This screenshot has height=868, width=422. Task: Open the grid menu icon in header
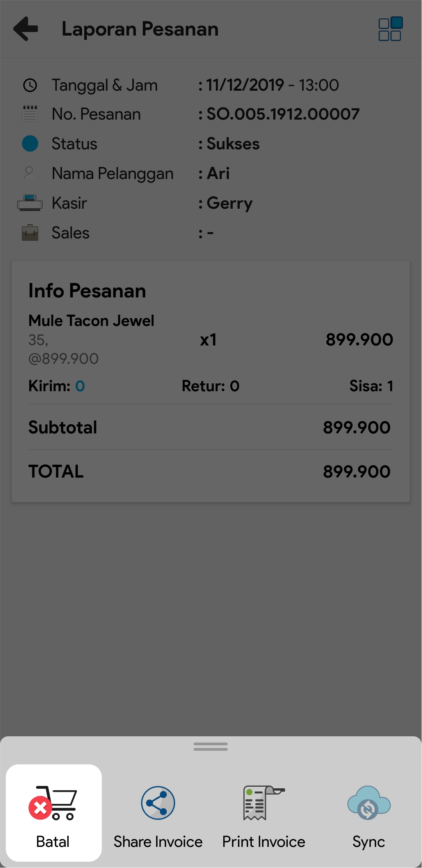click(390, 29)
